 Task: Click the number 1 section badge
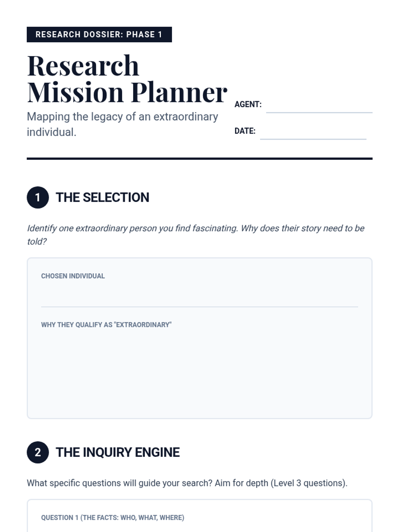tap(38, 198)
